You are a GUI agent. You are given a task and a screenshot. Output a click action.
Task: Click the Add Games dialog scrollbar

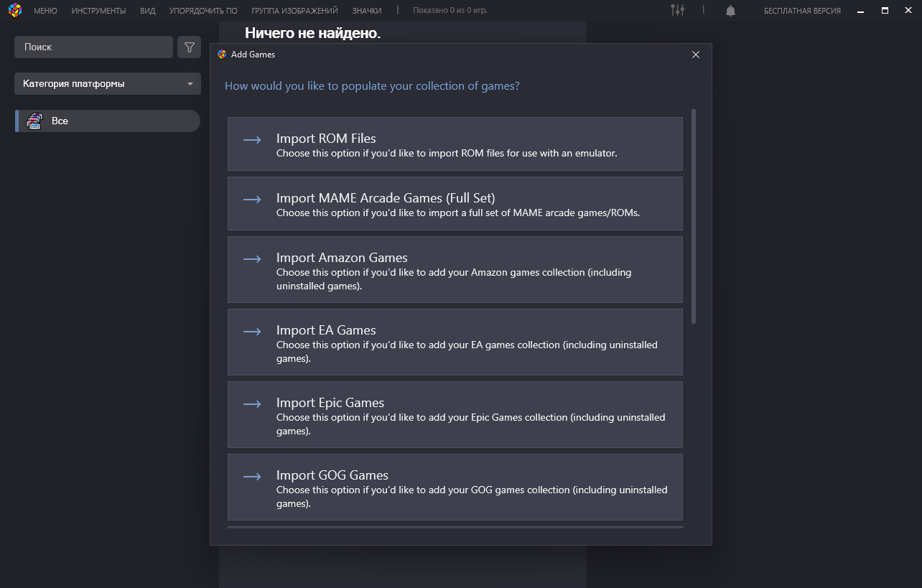[694, 216]
